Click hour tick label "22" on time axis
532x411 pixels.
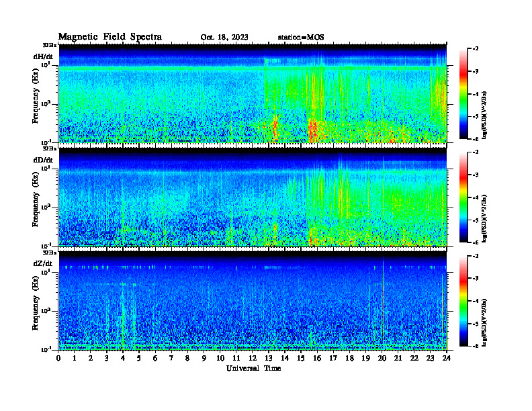pyautogui.click(x=414, y=359)
